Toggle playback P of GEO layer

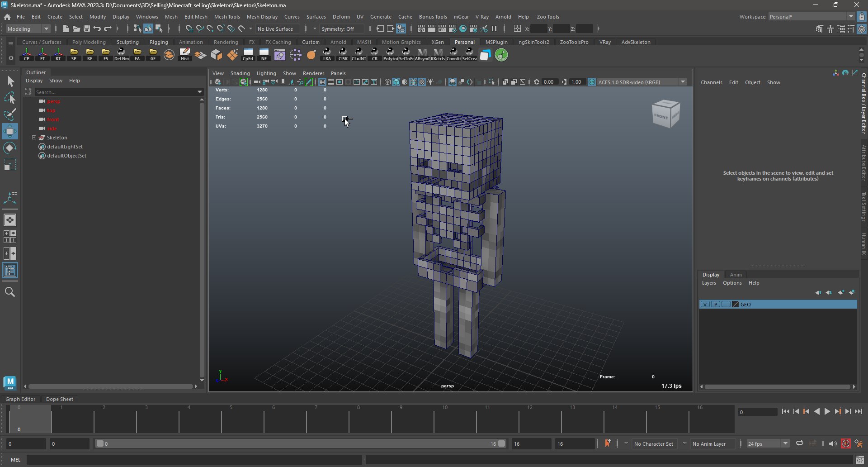click(x=715, y=304)
